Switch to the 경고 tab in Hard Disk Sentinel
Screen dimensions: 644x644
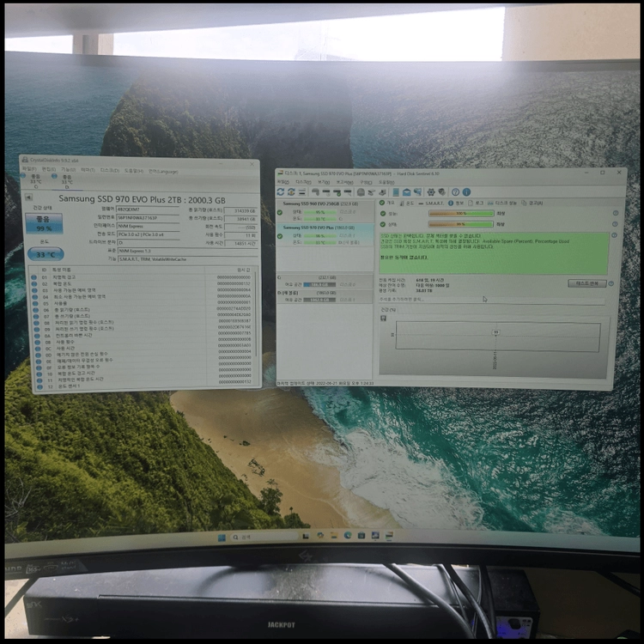(532, 203)
